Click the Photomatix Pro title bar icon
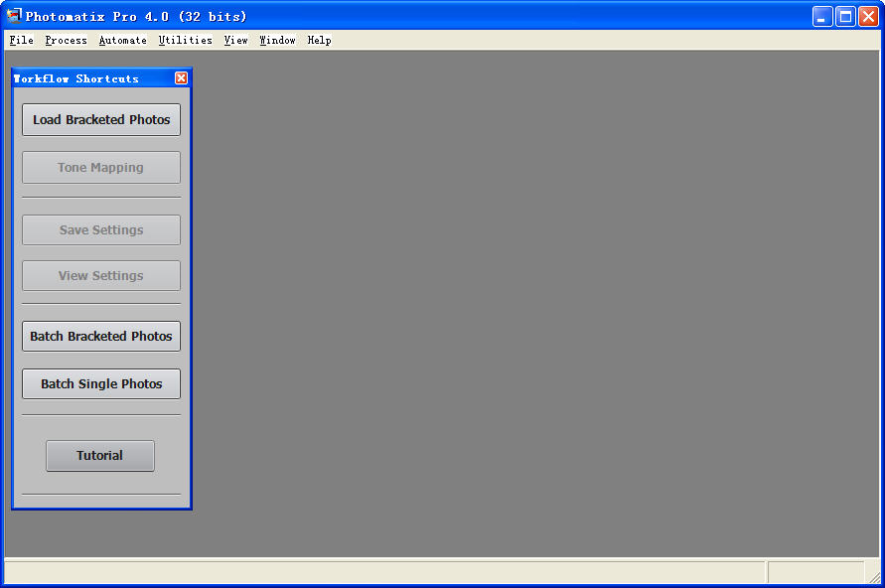885x588 pixels. [x=14, y=16]
